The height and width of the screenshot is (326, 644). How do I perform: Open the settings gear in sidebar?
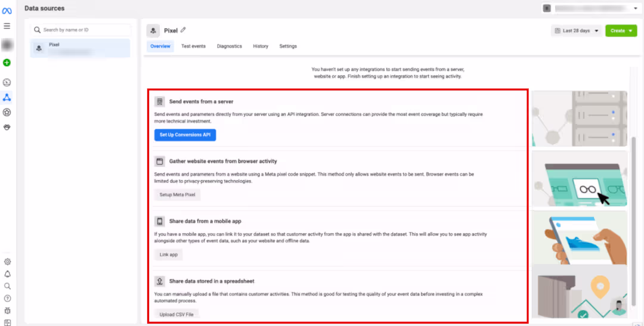click(7, 262)
